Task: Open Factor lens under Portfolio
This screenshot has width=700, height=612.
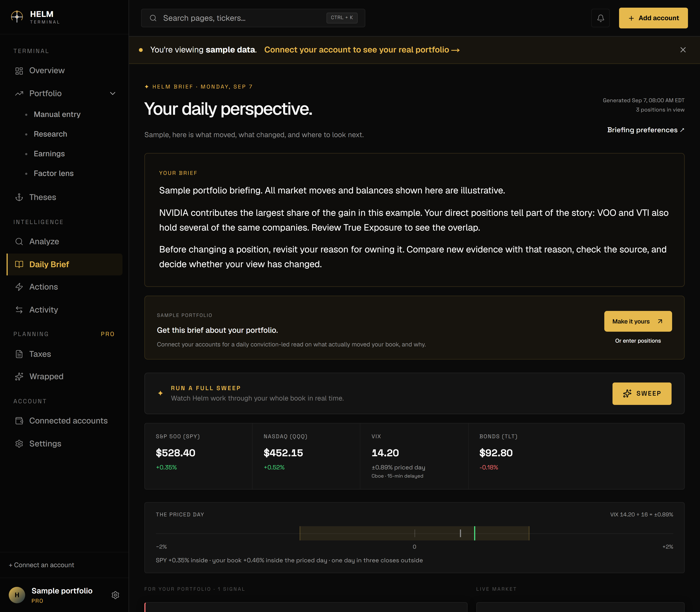Action: pyautogui.click(x=54, y=173)
